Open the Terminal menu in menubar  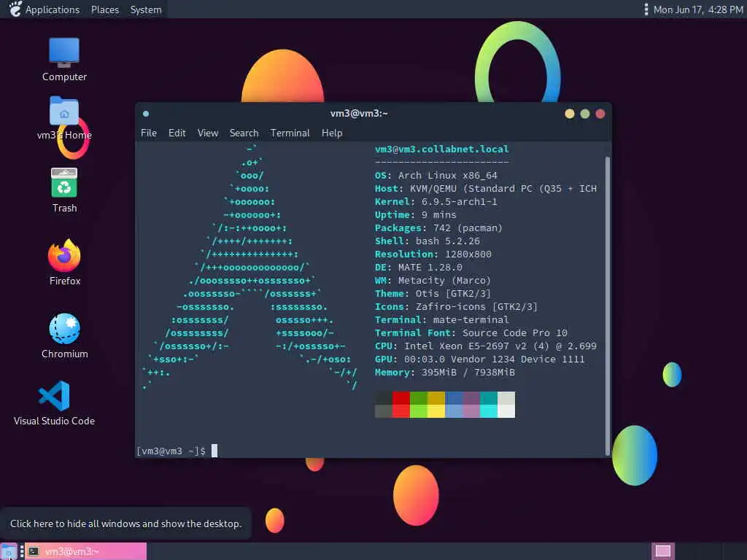coord(290,133)
